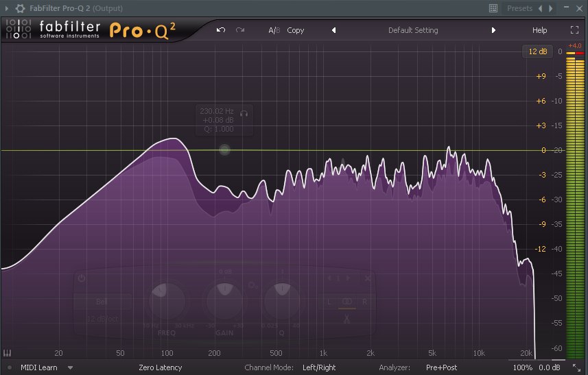Image resolution: width=588 pixels, height=375 pixels.
Task: Click the +0.08 dB band gain value
Action: coord(218,120)
